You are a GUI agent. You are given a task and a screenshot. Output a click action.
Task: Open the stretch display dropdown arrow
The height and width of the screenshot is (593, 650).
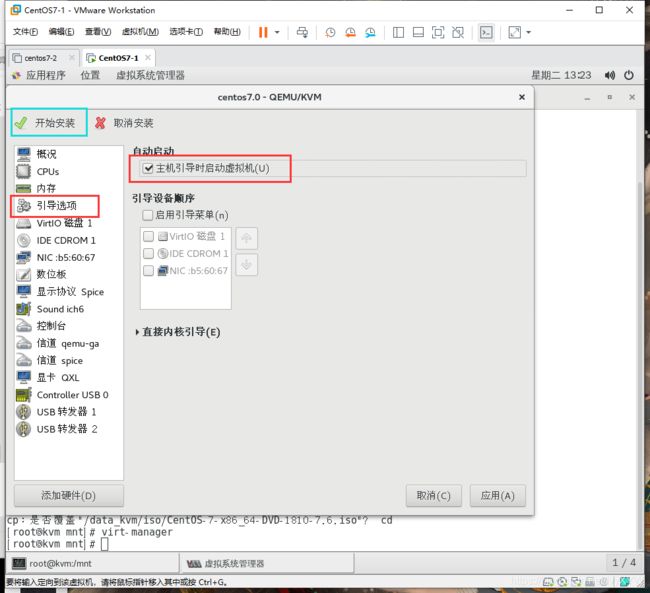click(529, 32)
